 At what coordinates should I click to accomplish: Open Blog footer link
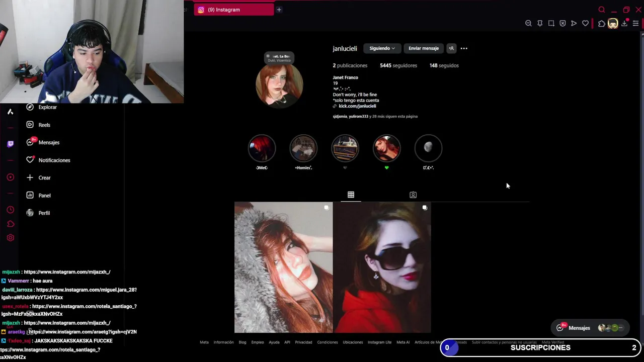(243, 342)
